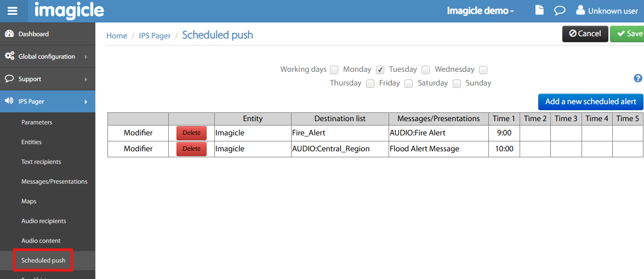Screen dimensions: 644x279
Task: Collapse the IPS Pager section arrow
Action: tap(86, 101)
